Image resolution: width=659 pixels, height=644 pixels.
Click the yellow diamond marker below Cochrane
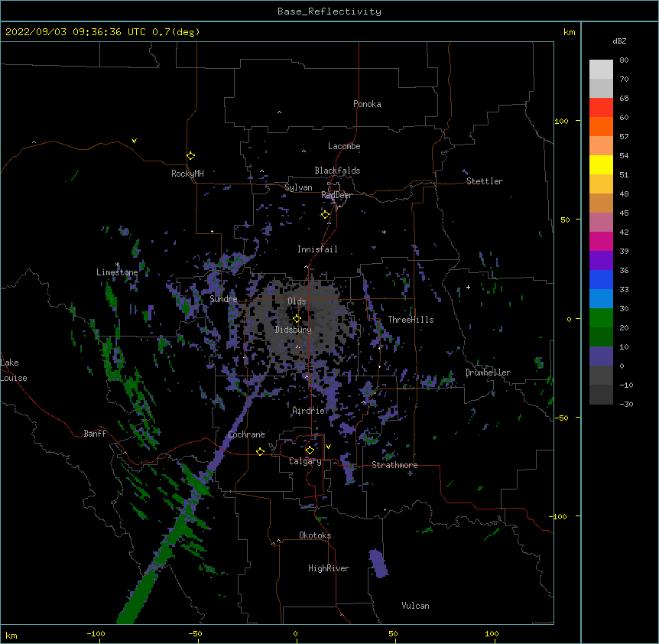260,451
